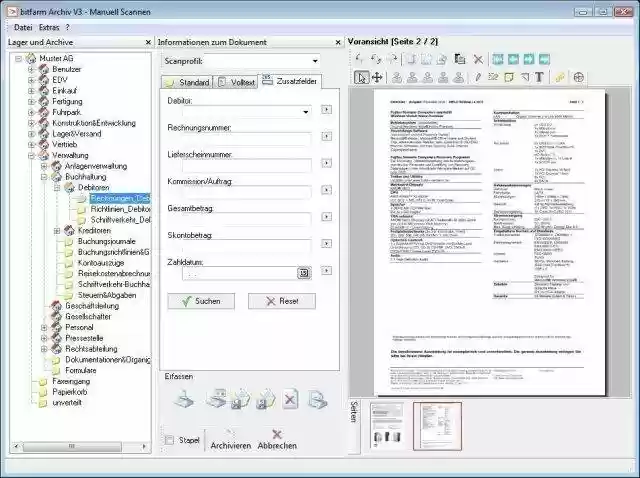Collapse the Muster AG root node
640x478 pixels.
tap(18, 59)
